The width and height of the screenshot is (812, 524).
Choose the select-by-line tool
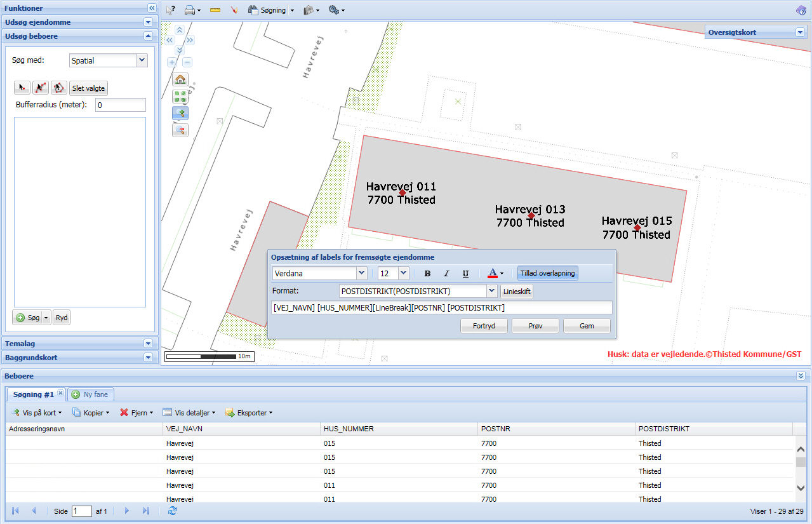point(41,88)
